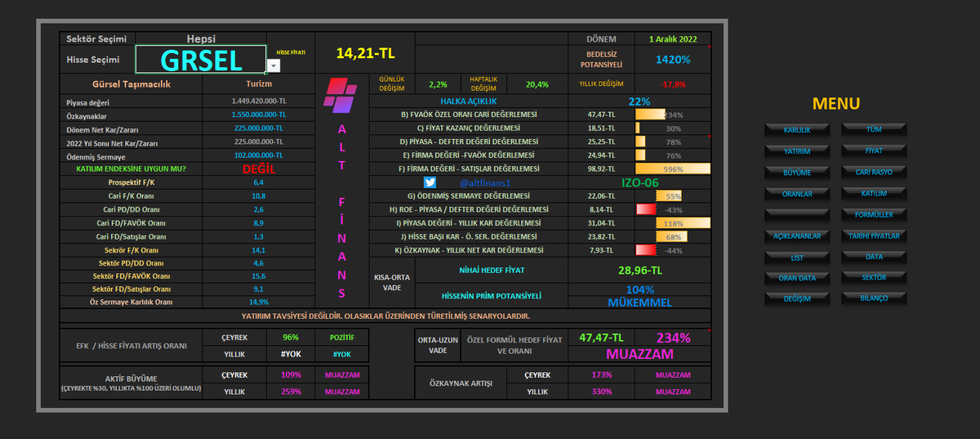Select the Özkaynaklar 1.550.000.000-TL value
The image size is (980, 439).
click(x=259, y=115)
